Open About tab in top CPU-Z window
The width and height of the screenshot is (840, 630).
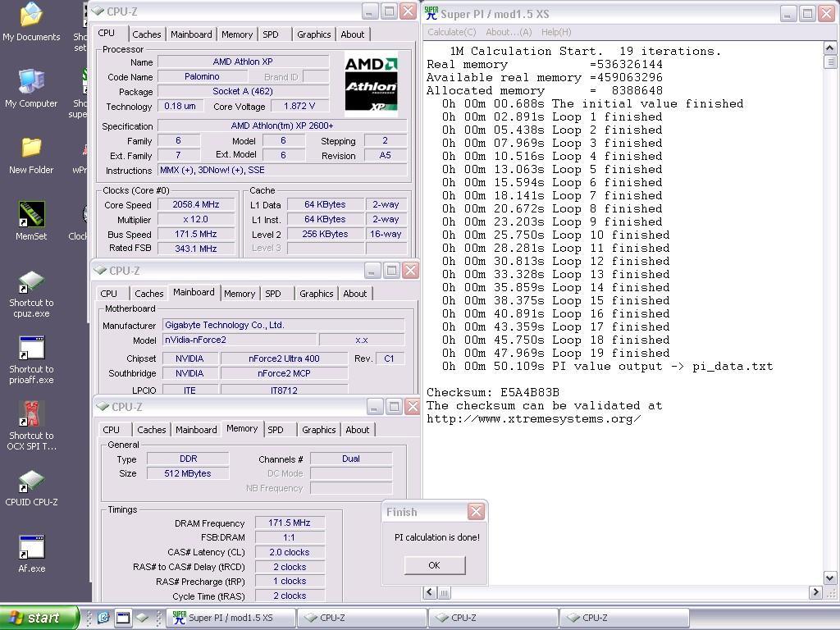[x=353, y=34]
